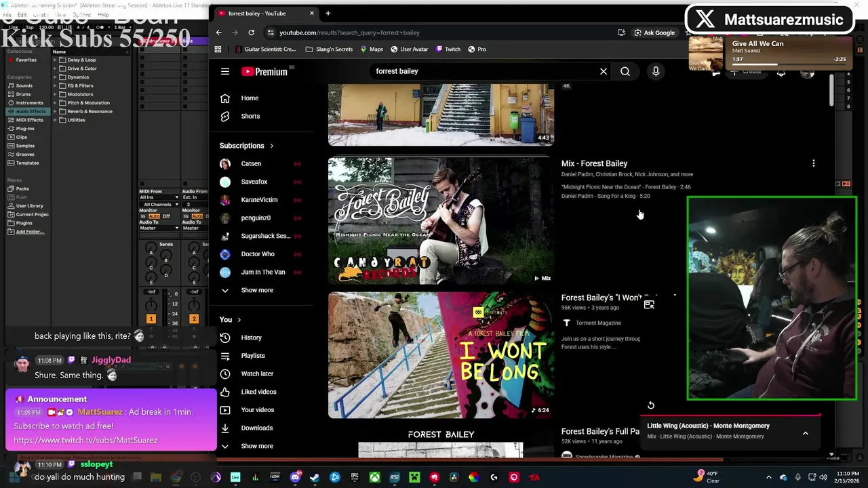Click the miniplayer restart icon
Screen dimensions: 868x488
[x=650, y=405]
